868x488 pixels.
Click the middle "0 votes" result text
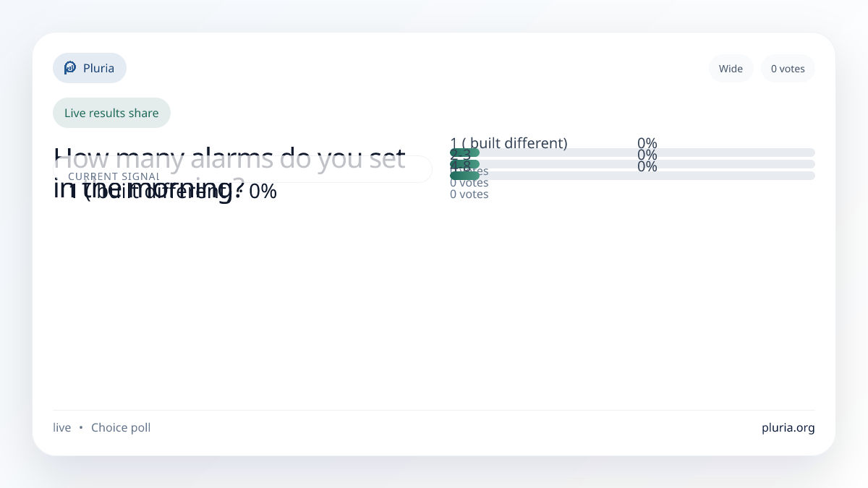tap(469, 182)
